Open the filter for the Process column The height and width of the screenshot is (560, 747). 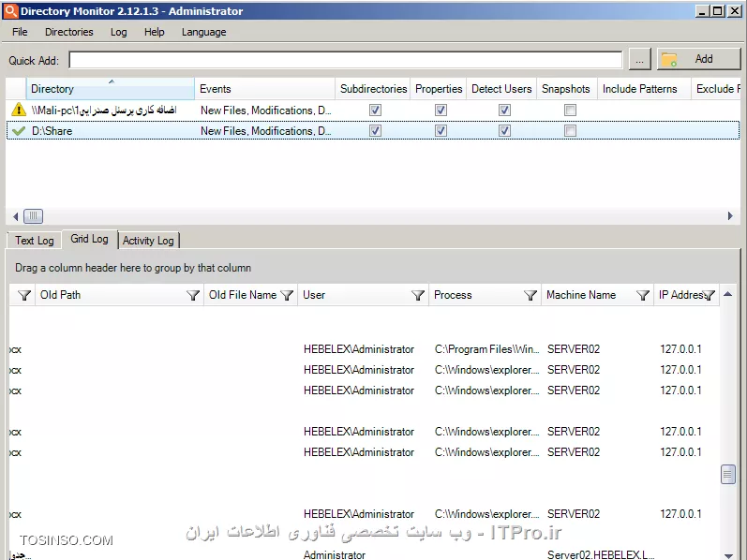(x=530, y=295)
